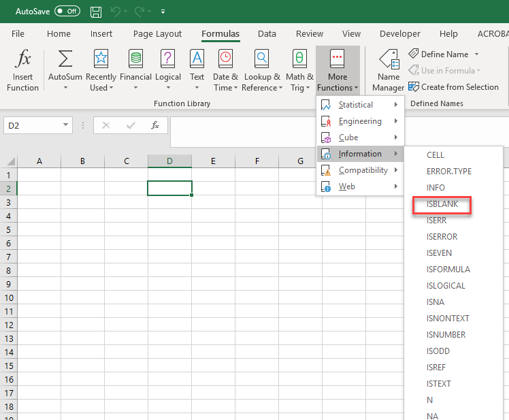Viewport: 509px width, 420px height.
Task: Expand the Define Name dropdown arrow
Action: pos(476,54)
